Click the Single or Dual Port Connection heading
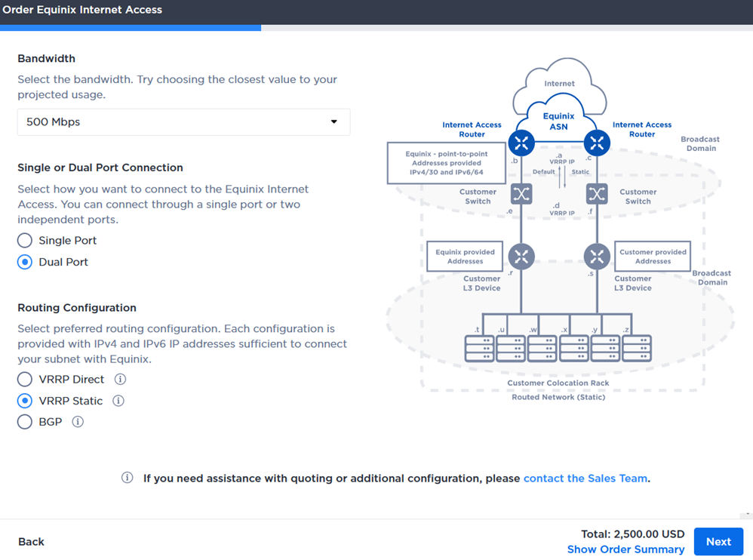 point(100,168)
